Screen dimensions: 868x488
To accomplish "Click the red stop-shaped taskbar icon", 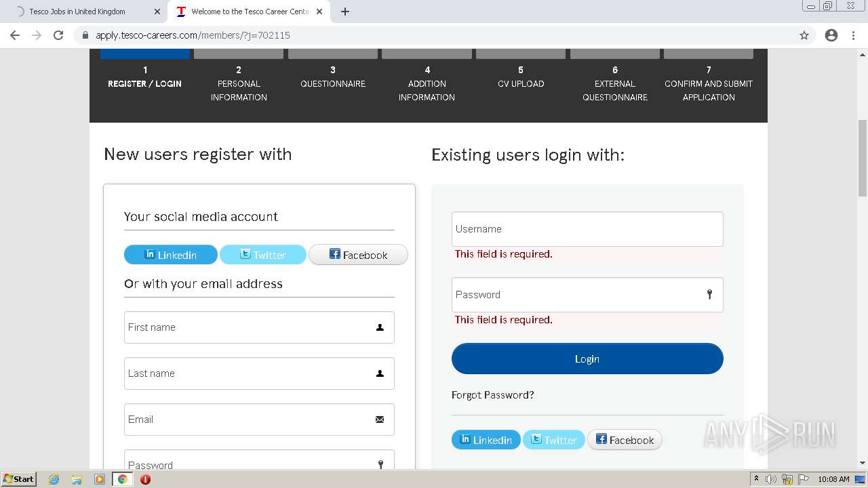I will point(145,479).
